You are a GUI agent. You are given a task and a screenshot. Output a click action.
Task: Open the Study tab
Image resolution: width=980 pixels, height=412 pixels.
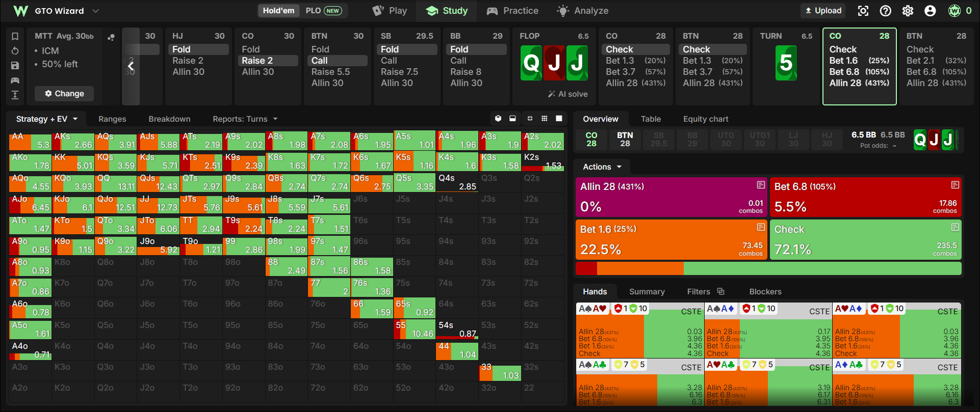[x=447, y=11]
